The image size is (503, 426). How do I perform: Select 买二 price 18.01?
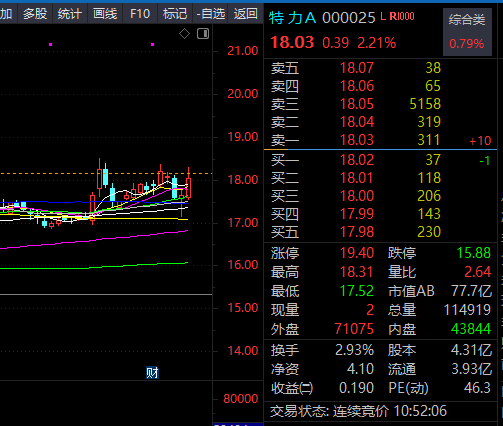click(x=357, y=178)
